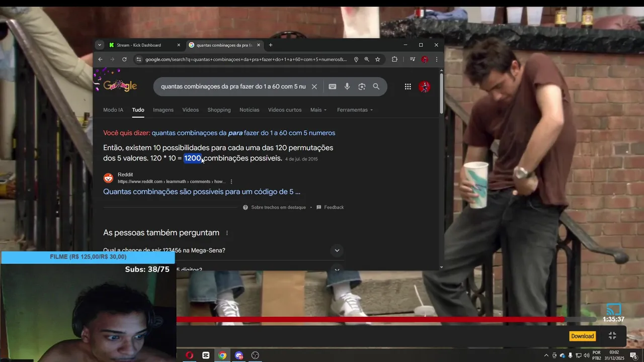The image size is (644, 362).
Task: Open location permission icon in address bar
Action: [356, 59]
